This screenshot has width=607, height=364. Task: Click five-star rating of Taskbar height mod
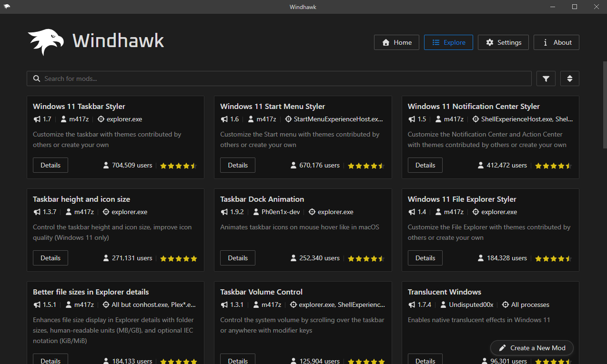pyautogui.click(x=179, y=258)
